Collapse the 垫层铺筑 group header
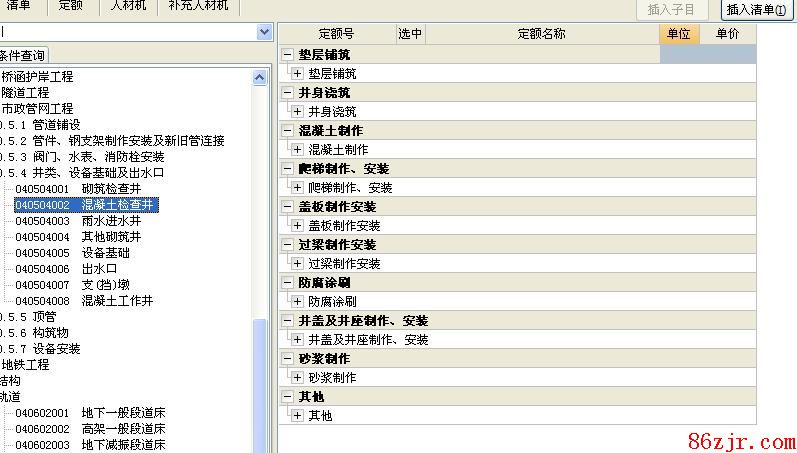Screen dimensions: 797x453 (288, 55)
